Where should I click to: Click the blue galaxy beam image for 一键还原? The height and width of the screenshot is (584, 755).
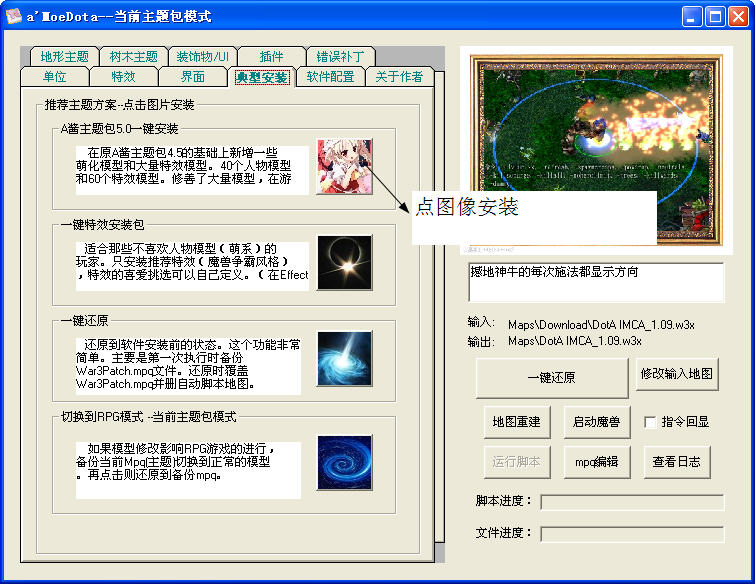(344, 359)
